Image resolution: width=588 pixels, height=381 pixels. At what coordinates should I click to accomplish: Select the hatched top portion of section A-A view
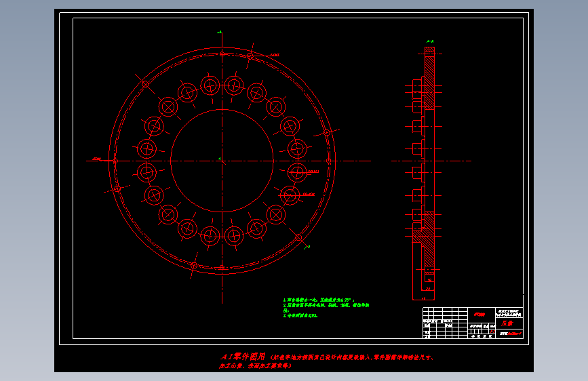(x=429, y=78)
